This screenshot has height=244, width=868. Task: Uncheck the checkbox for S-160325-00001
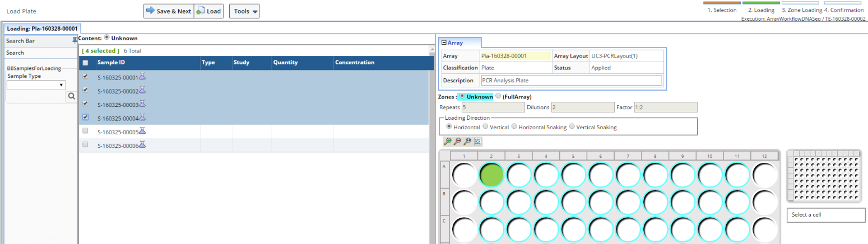[85, 77]
